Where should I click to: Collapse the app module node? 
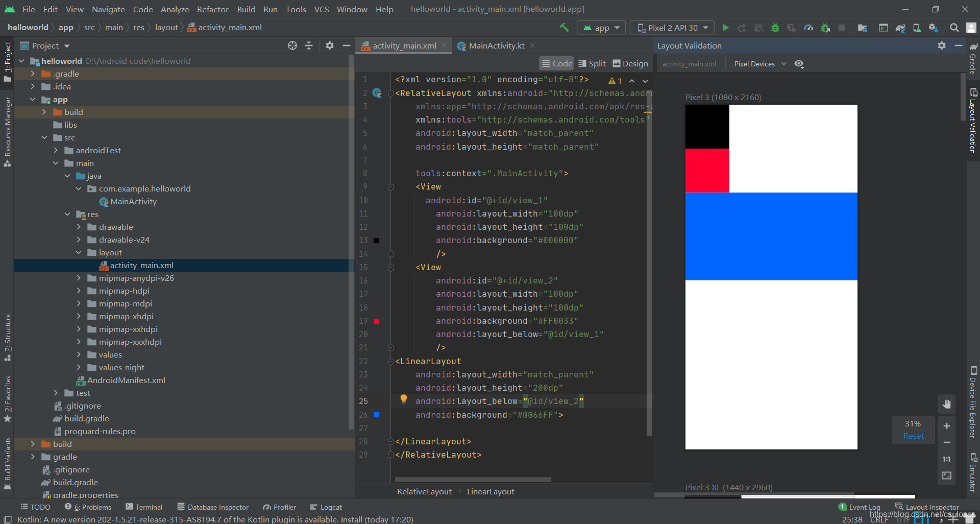point(33,100)
